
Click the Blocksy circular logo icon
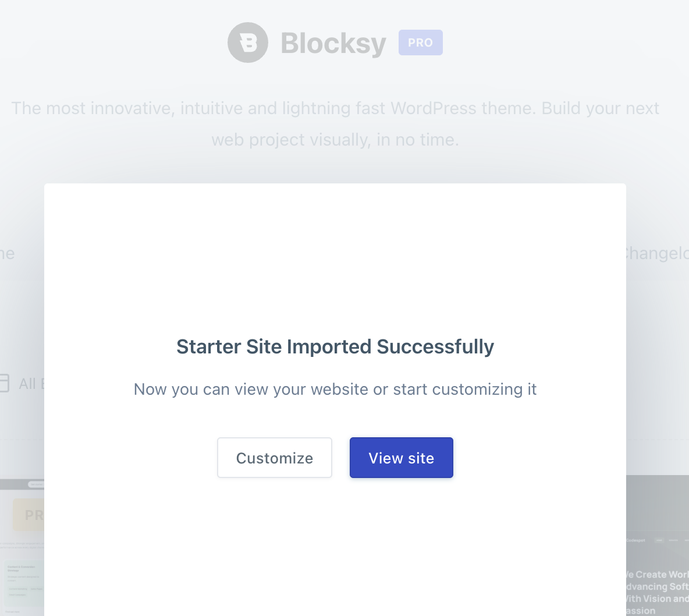click(x=248, y=43)
